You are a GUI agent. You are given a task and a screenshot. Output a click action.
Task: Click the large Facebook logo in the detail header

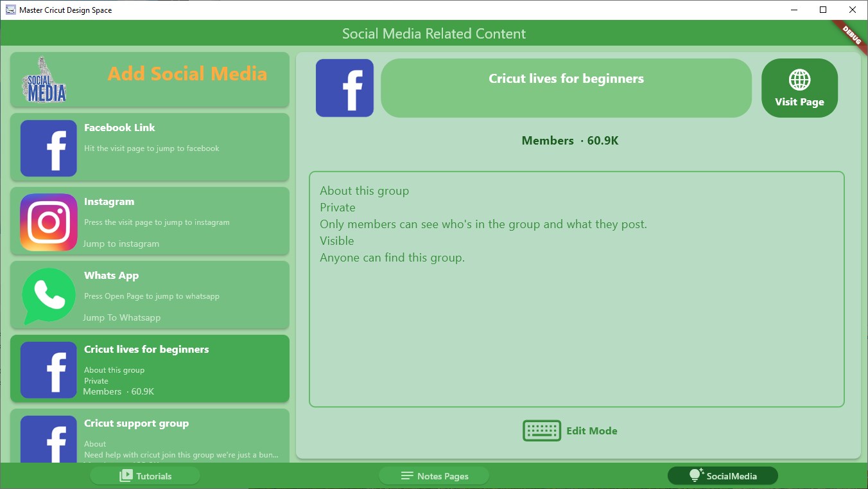pos(344,87)
